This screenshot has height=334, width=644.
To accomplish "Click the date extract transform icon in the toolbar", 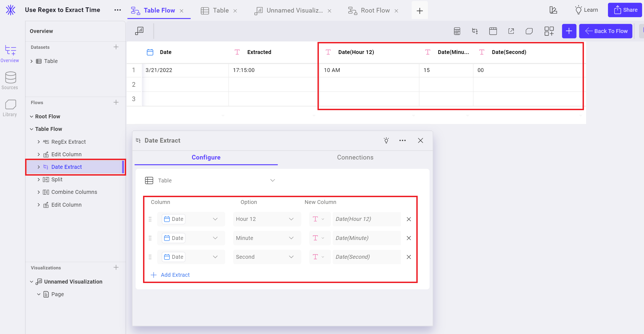I will coord(475,31).
